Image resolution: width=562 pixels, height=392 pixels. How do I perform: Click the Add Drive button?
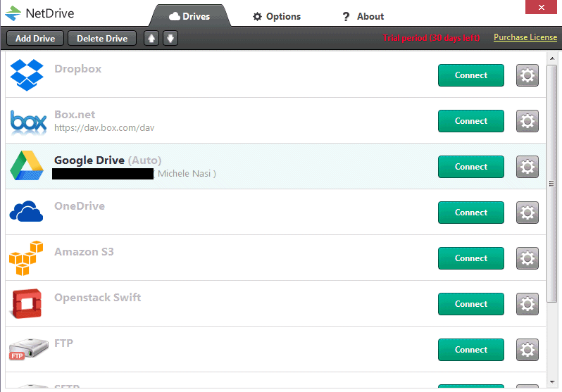click(x=35, y=38)
